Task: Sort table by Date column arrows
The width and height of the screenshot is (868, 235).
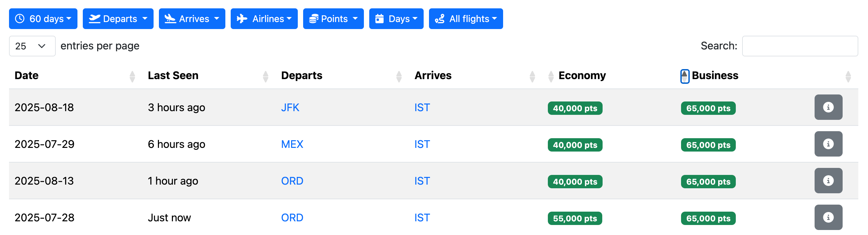Action: point(132,76)
